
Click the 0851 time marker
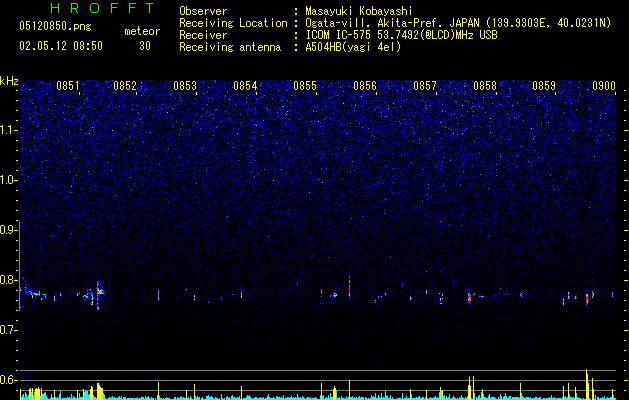tap(68, 86)
